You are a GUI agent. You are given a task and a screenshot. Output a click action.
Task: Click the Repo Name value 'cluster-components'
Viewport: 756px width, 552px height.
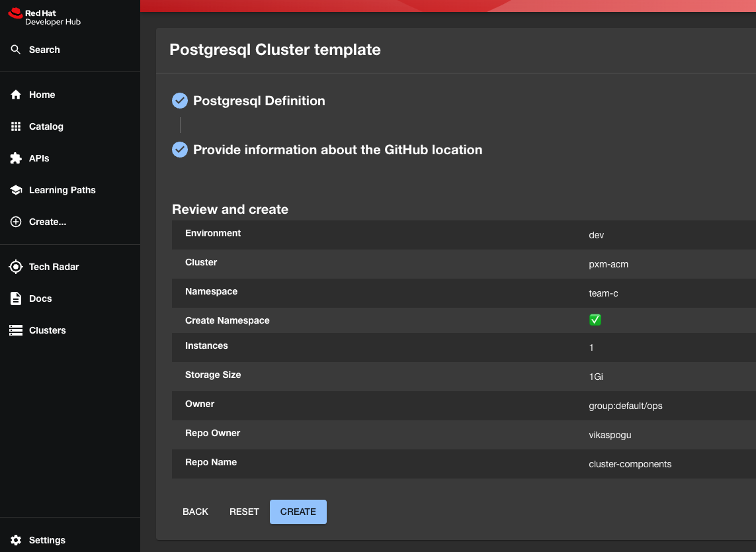click(630, 464)
